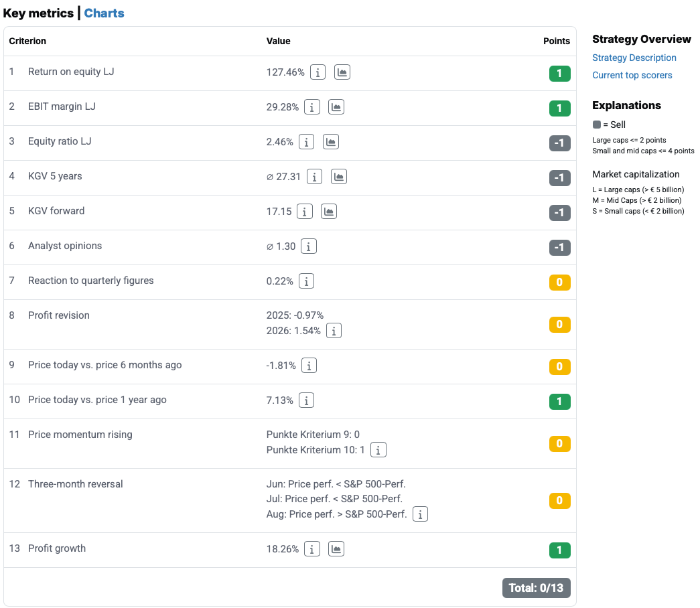Show chart icon for Return on equity LJ

[342, 72]
